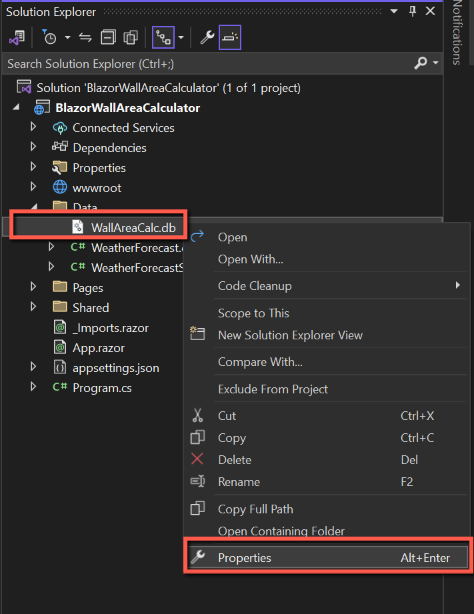
Task: Click C# icon beside WeatherForecast.cs
Action: 78,247
